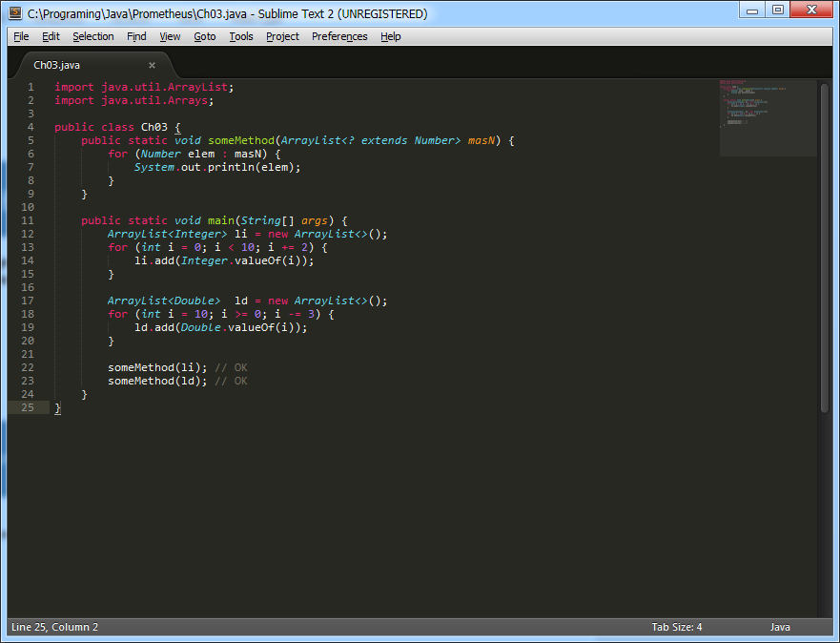Open the Tools menu
The image size is (840, 643).
point(241,36)
